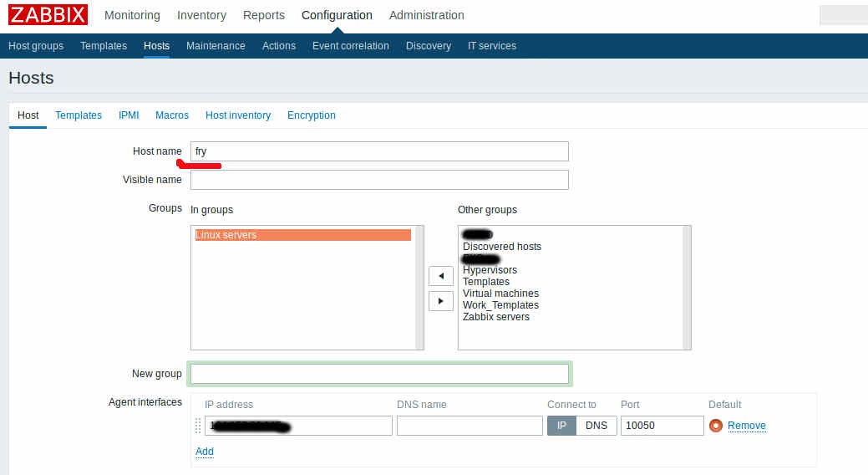Screen dimensions: 868x475
Task: Click the Zabbix logo
Action: click(48, 15)
